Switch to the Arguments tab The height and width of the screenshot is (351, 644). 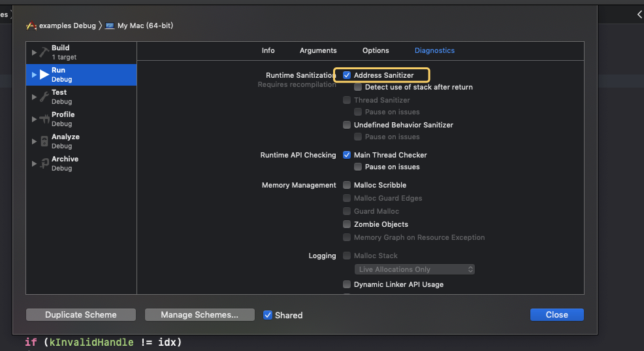point(318,50)
